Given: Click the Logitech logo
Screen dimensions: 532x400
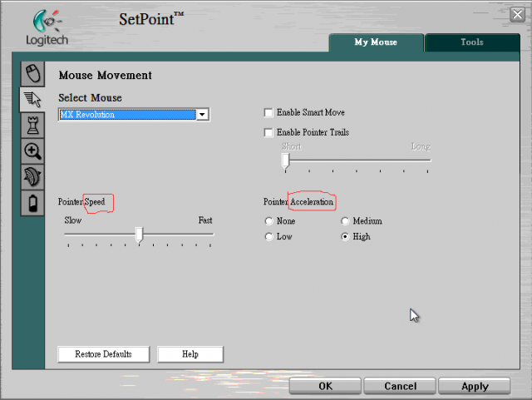Looking at the screenshot, I should [47, 27].
